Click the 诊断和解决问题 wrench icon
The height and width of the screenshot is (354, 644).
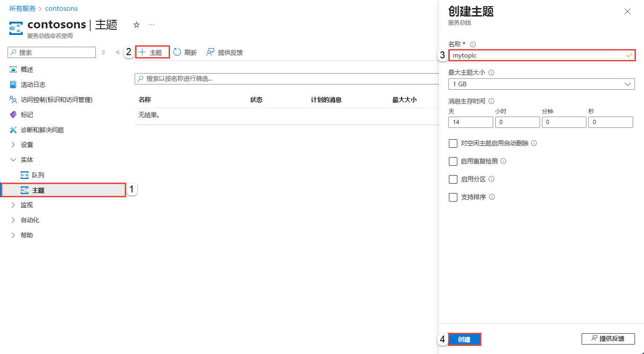[13, 130]
